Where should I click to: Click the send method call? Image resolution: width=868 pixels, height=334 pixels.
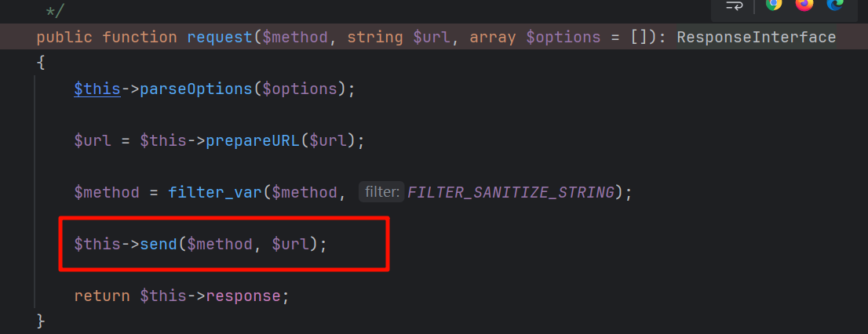[159, 244]
